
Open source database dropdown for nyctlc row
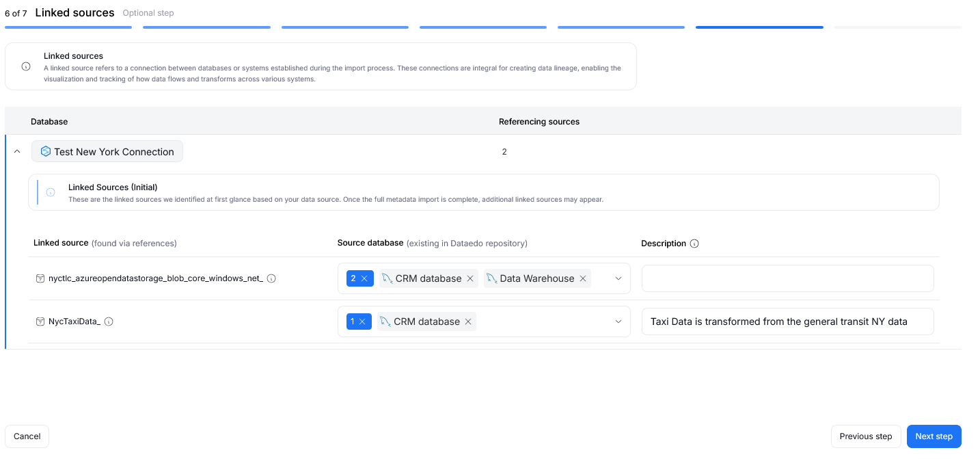coord(618,278)
